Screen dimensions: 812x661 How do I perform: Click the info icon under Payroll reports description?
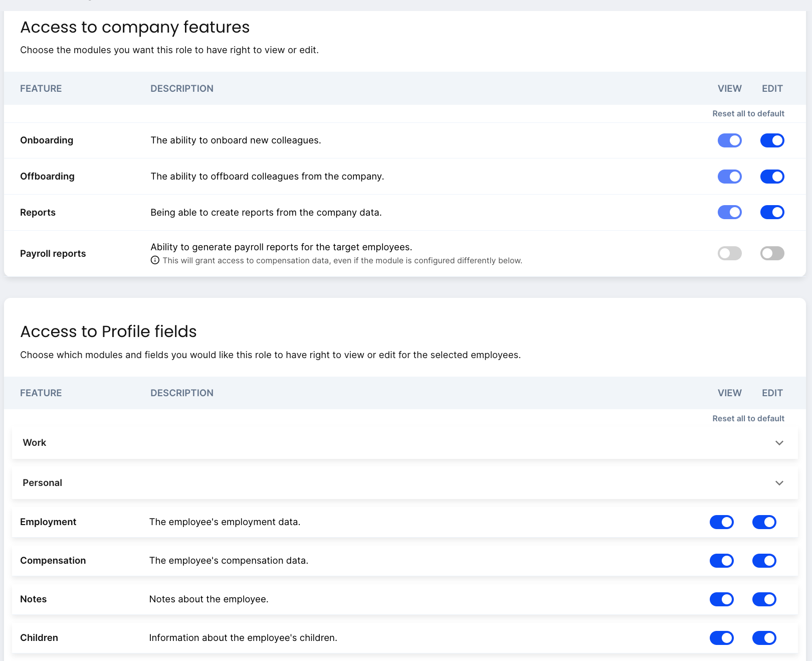coord(155,260)
